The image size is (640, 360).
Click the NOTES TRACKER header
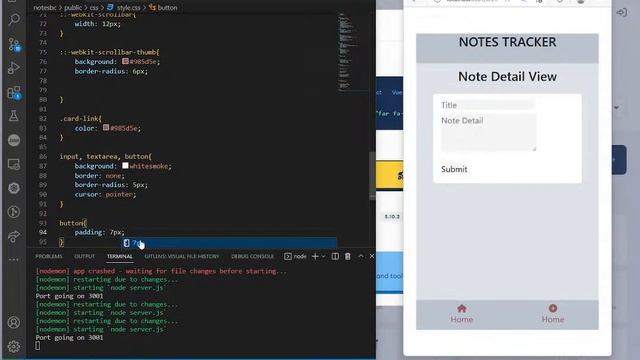click(507, 42)
